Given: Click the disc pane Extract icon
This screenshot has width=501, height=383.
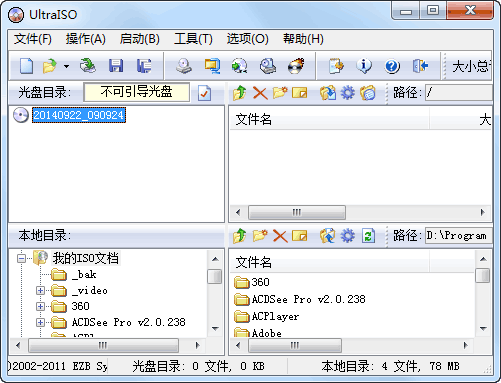Looking at the screenshot, I should [x=328, y=93].
